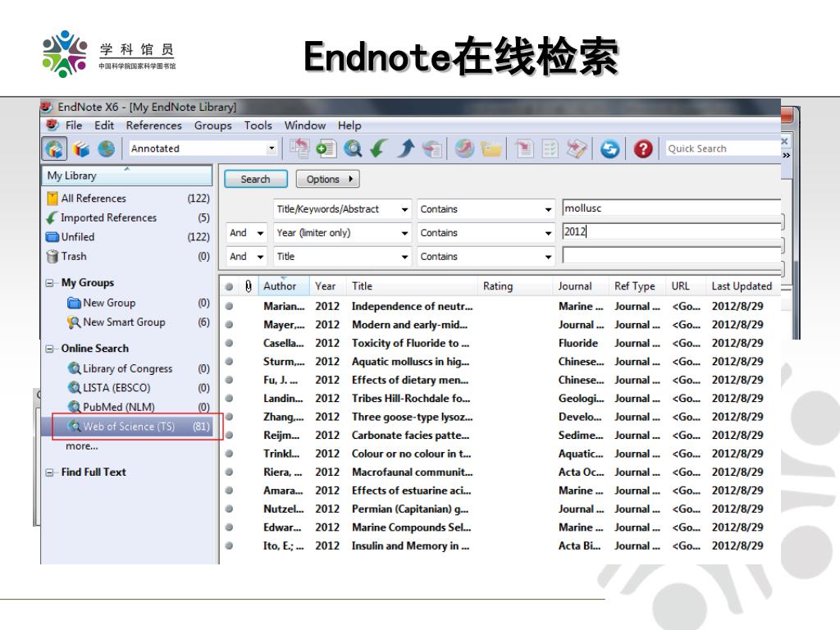Open the And operator dropdown for Year row
The height and width of the screenshot is (630, 840).
click(260, 233)
